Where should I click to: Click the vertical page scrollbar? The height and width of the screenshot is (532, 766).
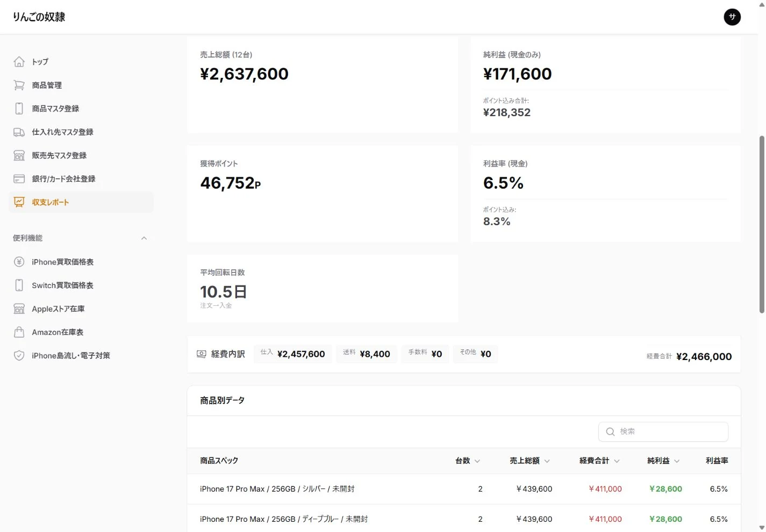pyautogui.click(x=761, y=224)
